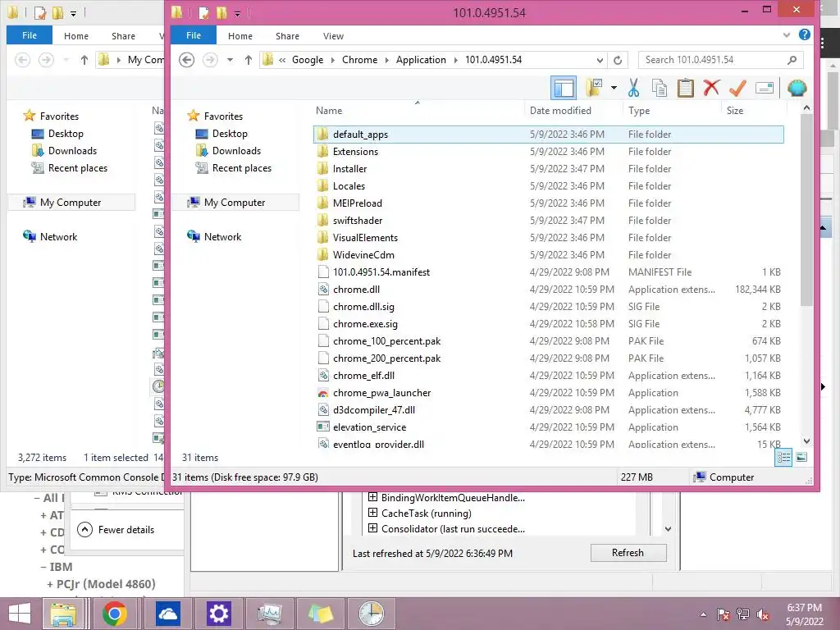This screenshot has height=630, width=840.
Task: Open the Share tab in 101.0.4951.54 window
Action: point(287,36)
